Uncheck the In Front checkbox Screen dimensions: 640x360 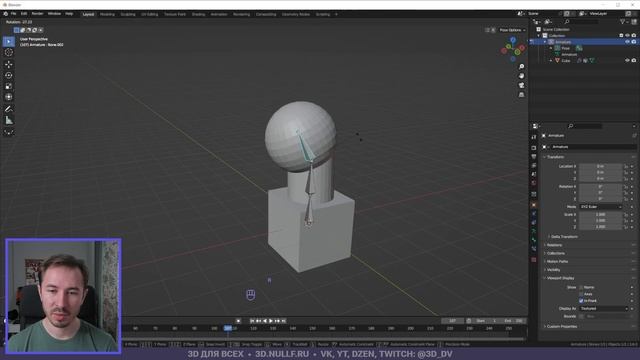(x=581, y=300)
